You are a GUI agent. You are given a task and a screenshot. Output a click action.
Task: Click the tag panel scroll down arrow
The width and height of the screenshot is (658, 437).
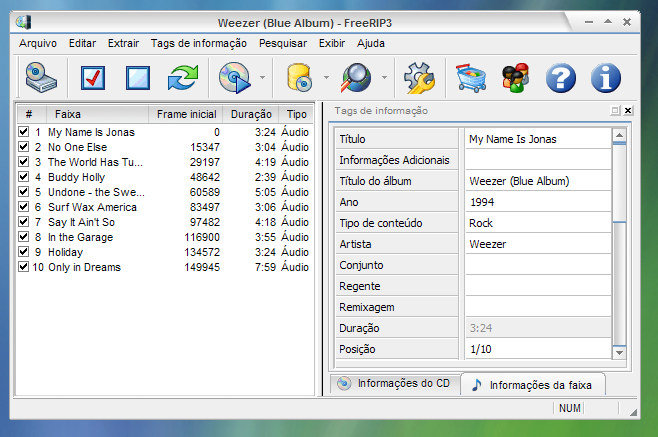pyautogui.click(x=619, y=353)
